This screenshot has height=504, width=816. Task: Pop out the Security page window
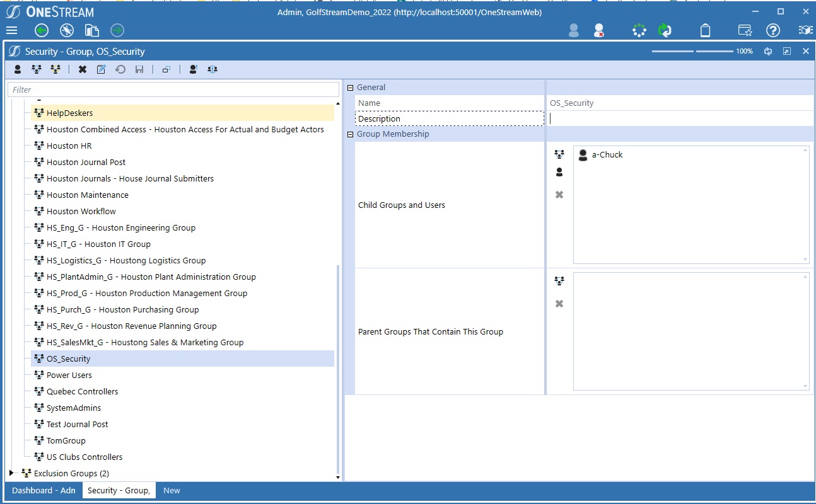click(787, 51)
